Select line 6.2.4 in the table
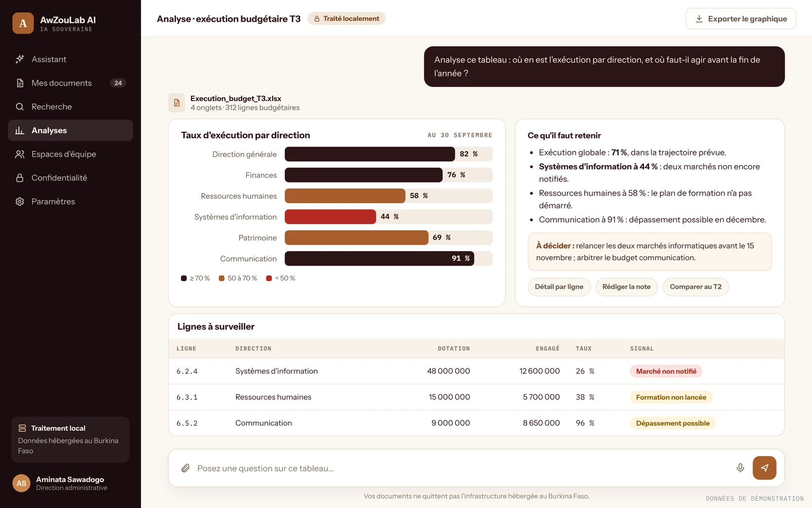 476,371
